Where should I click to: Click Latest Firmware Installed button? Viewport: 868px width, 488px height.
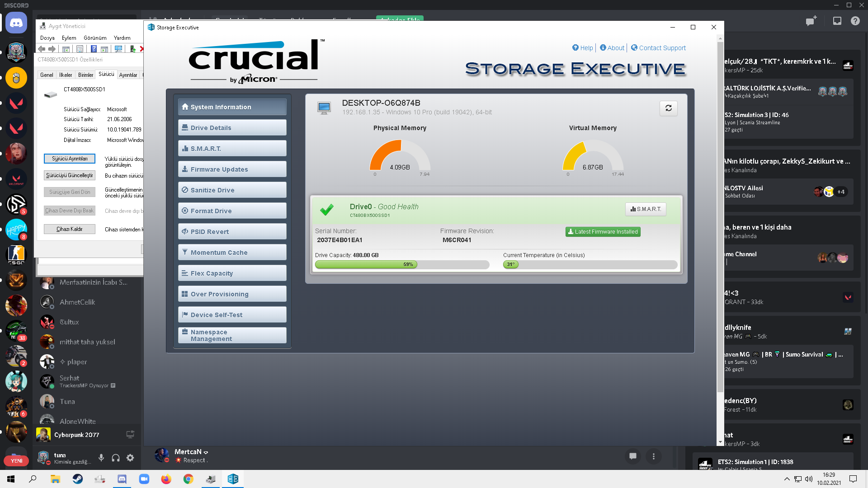(603, 232)
